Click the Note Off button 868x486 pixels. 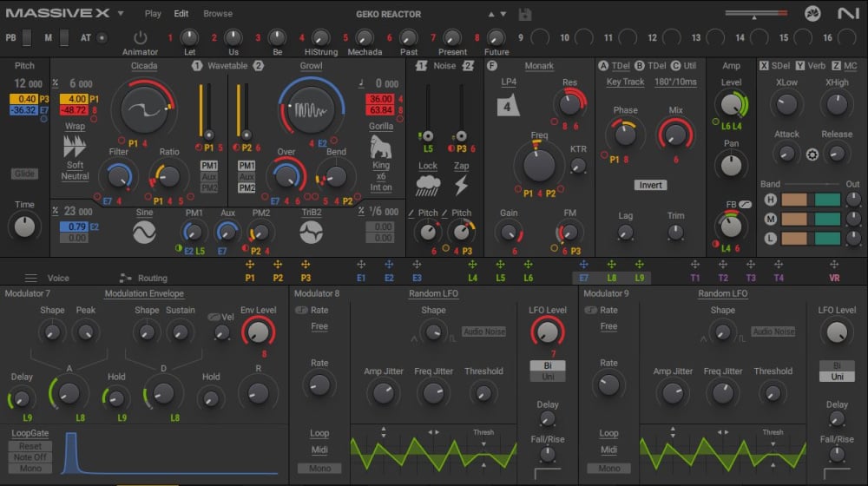30,457
